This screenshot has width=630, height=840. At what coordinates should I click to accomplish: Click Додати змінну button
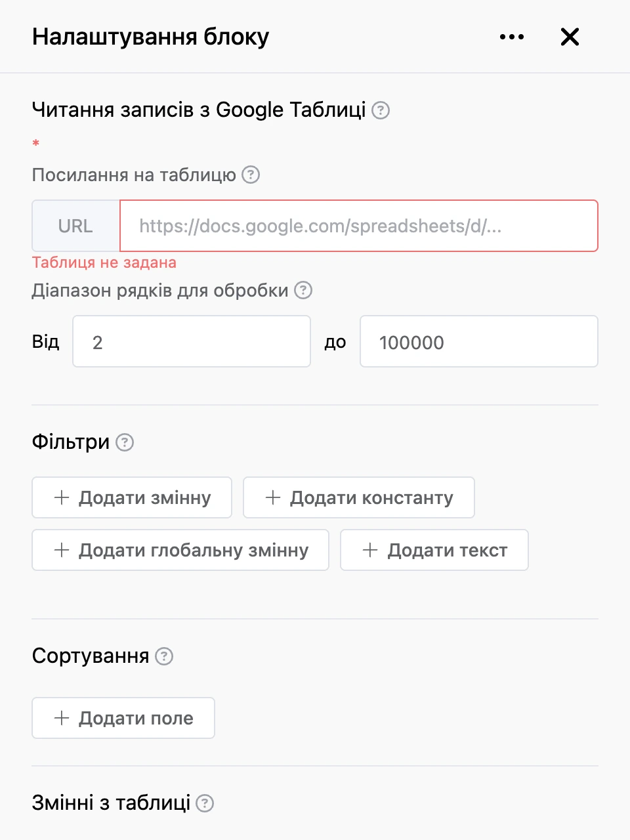[x=132, y=497]
